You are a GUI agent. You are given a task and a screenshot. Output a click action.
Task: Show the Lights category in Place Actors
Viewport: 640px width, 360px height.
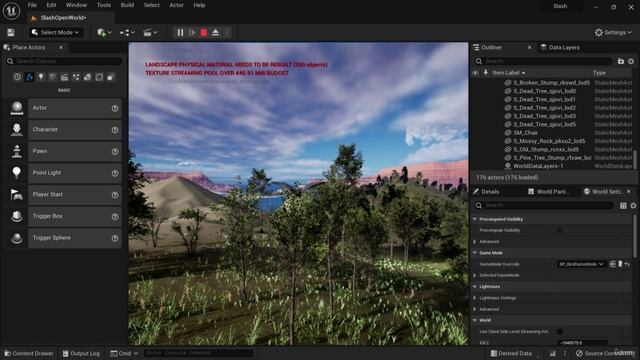pos(41,77)
